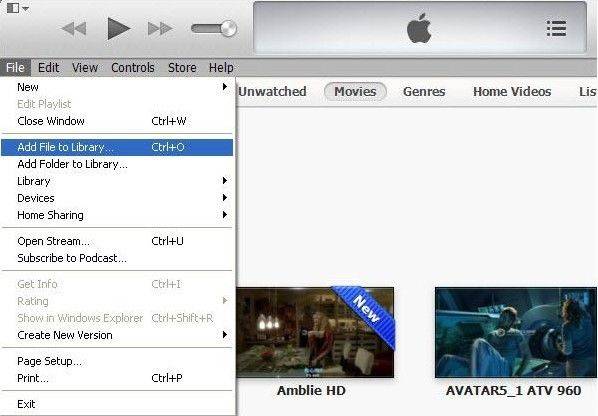The image size is (598, 416).
Task: Select the AVATAR5_1 ATV 960 thumbnail
Action: (x=516, y=332)
